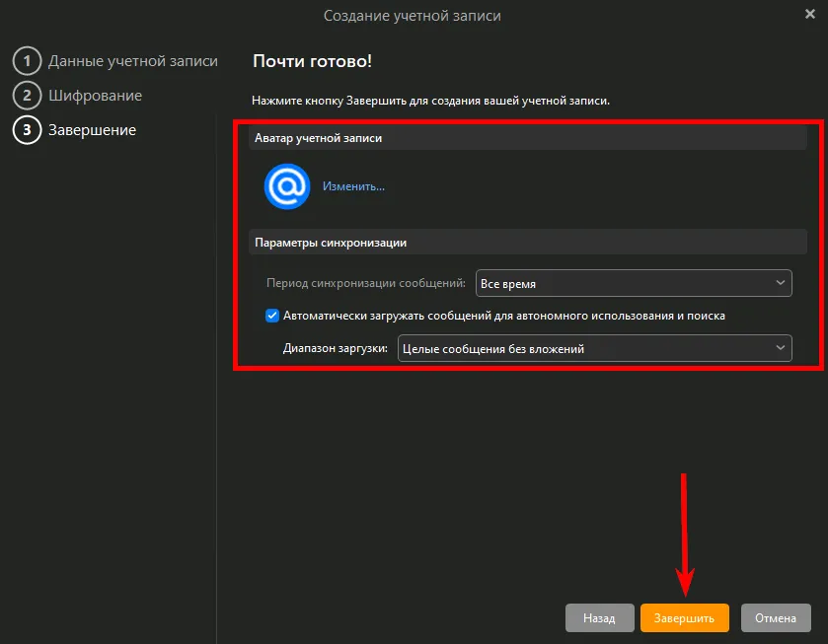
Task: Click the chevron arrow of 'Все время' combo box
Action: [780, 283]
